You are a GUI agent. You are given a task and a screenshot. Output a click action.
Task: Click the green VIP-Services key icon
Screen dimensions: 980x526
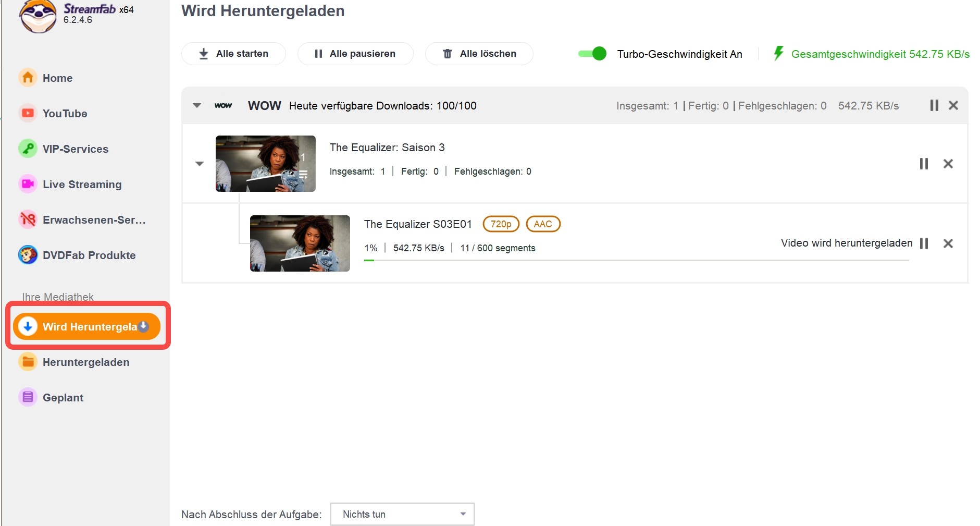pyautogui.click(x=28, y=149)
